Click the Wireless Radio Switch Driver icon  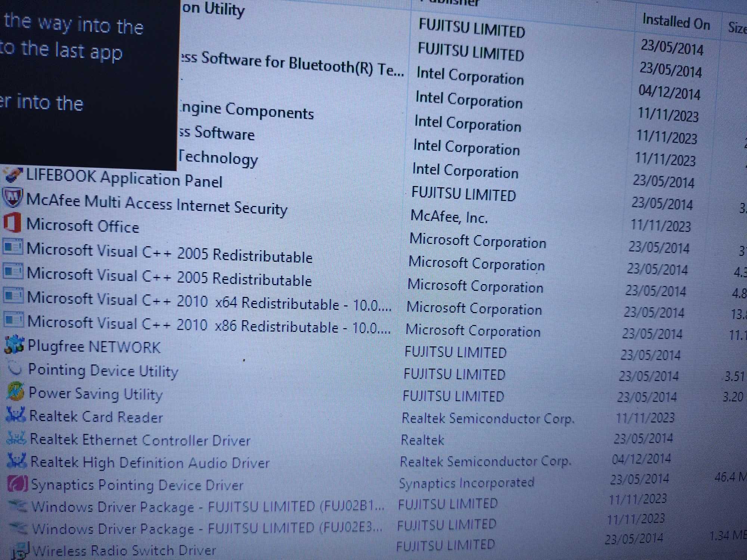21,550
